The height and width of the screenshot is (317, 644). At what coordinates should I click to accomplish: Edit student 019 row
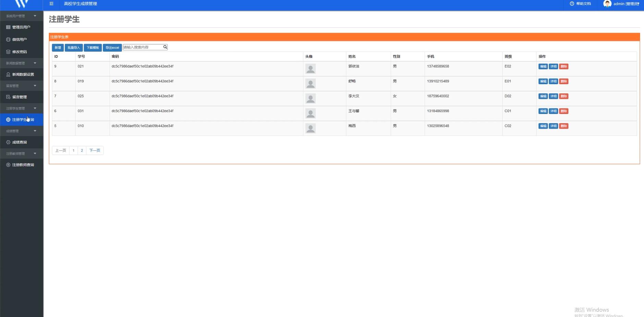pyautogui.click(x=543, y=81)
